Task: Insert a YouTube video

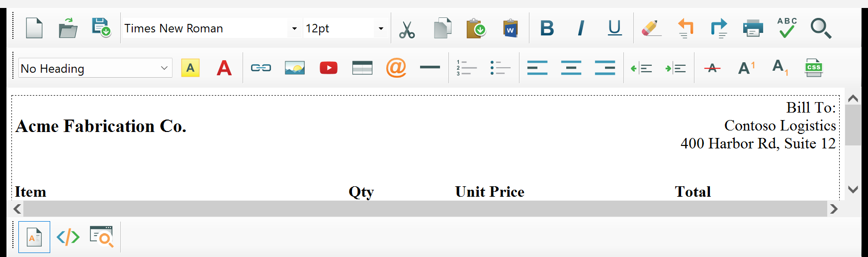Action: point(329,68)
